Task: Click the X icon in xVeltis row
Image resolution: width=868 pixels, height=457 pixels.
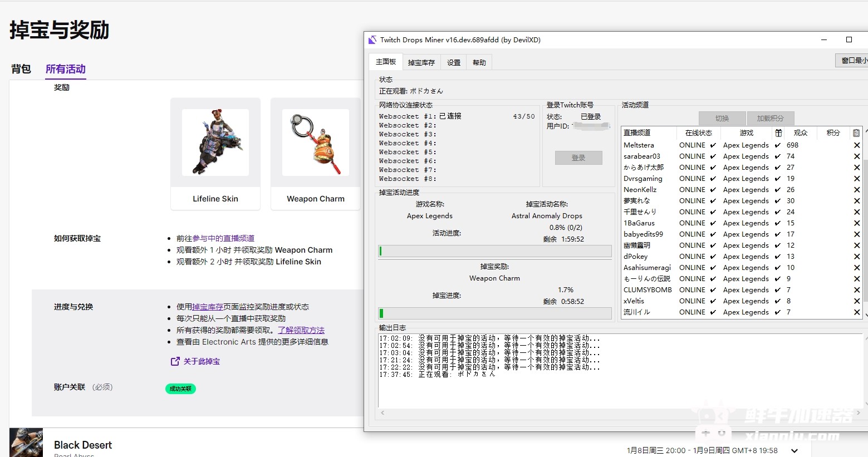Action: point(857,301)
